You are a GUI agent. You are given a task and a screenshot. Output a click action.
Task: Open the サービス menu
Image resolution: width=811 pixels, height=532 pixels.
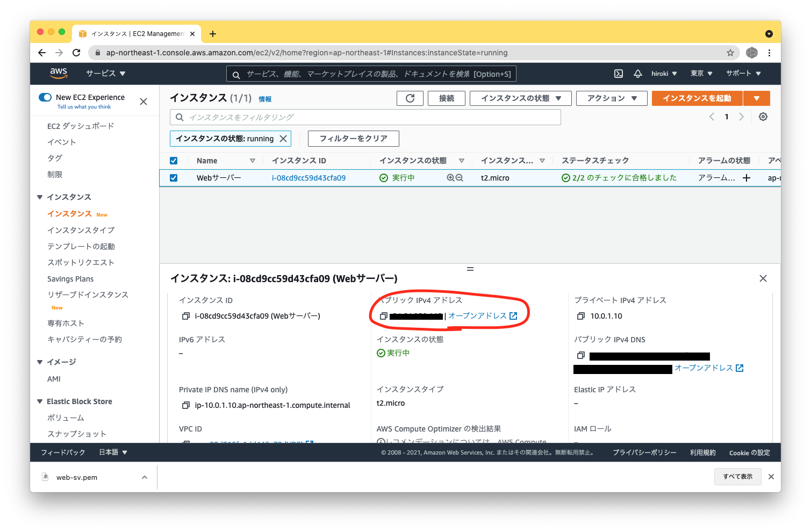click(105, 73)
